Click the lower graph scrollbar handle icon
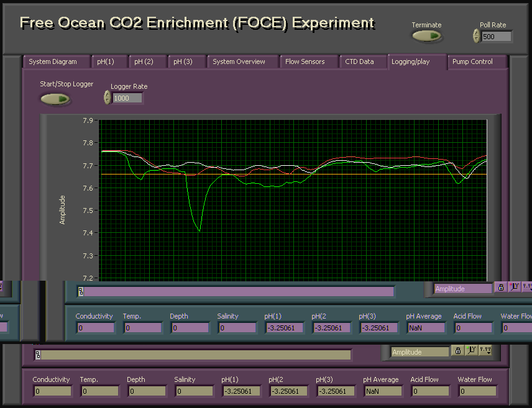This screenshot has height=408, width=532. 38,355
